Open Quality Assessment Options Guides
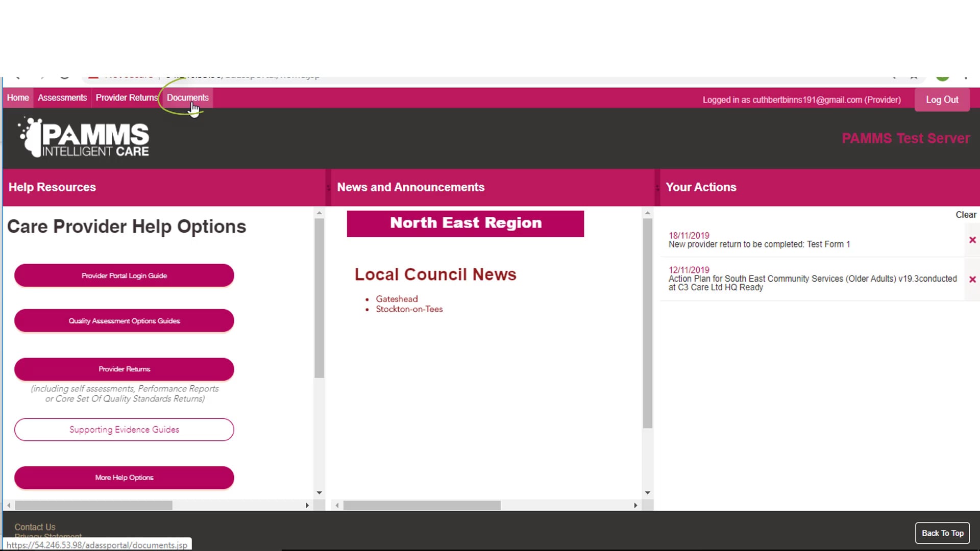 (124, 321)
